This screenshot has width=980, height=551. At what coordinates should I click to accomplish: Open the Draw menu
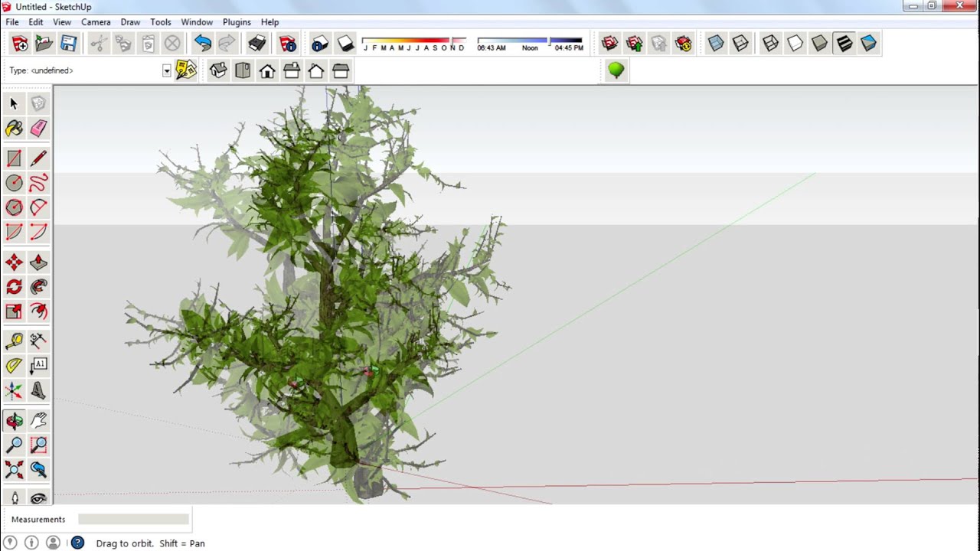(x=130, y=22)
